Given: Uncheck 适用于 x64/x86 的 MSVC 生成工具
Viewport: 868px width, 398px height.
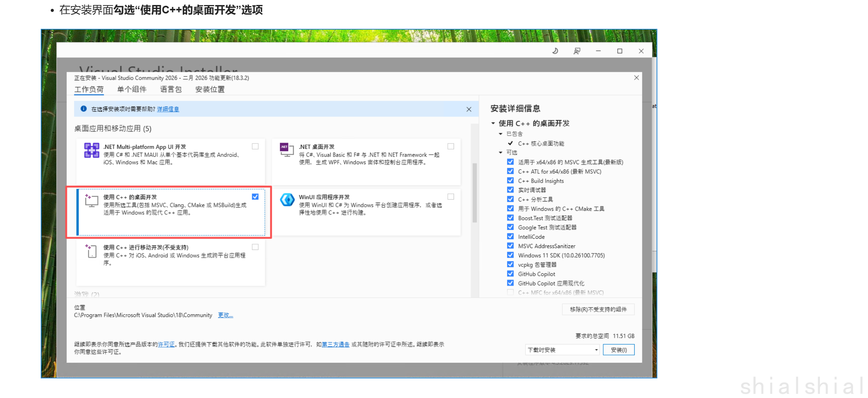Looking at the screenshot, I should click(510, 162).
